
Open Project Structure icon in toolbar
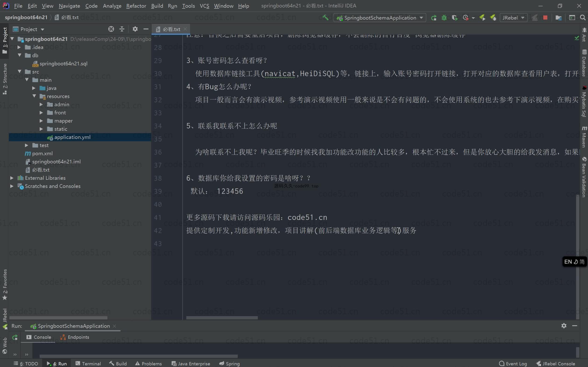pyautogui.click(x=558, y=18)
